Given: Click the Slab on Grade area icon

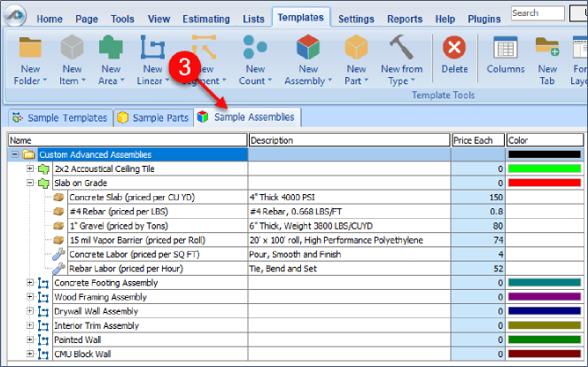Looking at the screenshot, I should click(x=43, y=183).
